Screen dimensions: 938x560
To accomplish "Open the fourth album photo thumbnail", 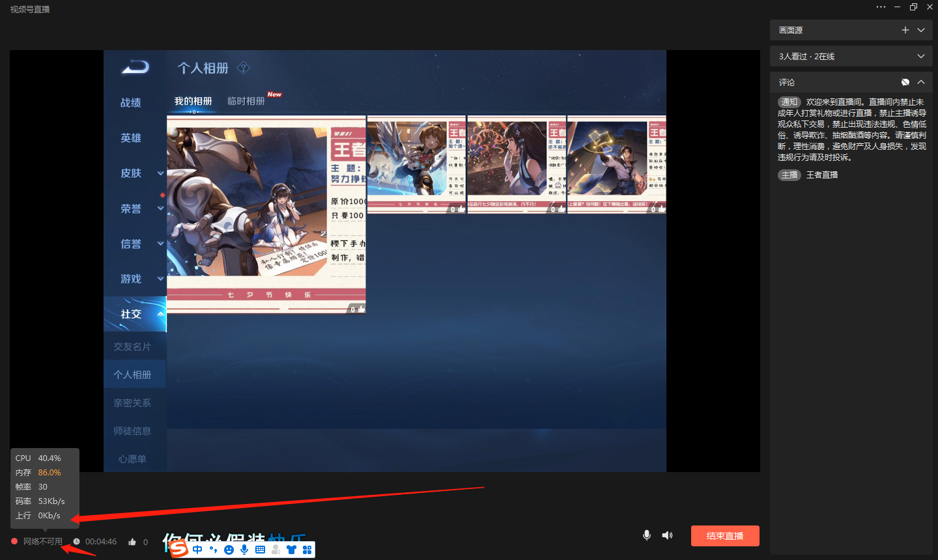I will pos(616,165).
